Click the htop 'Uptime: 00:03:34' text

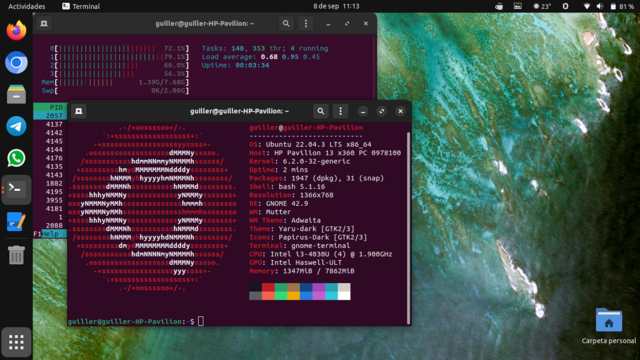point(236,65)
